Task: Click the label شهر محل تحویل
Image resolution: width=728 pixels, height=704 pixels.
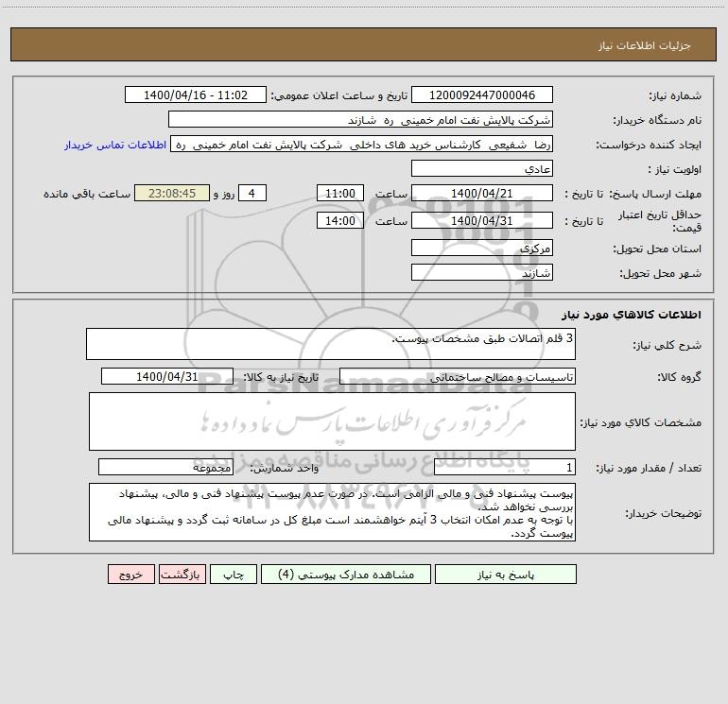Action: tap(661, 273)
